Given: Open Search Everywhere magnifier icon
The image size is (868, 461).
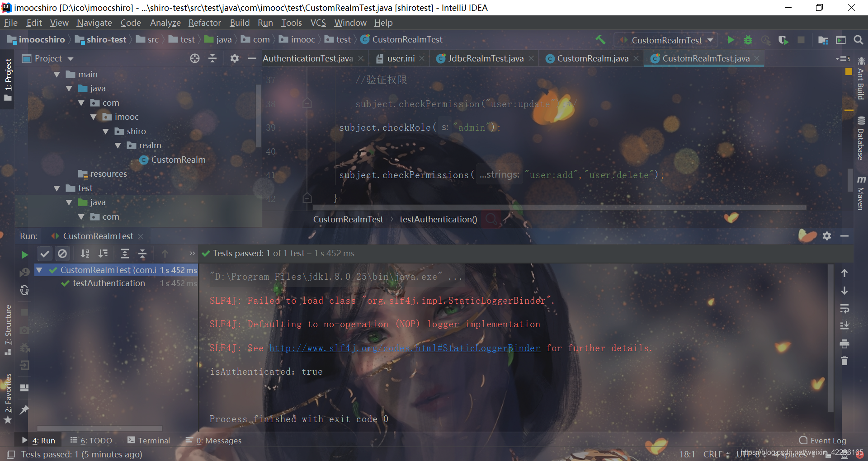Looking at the screenshot, I should click(858, 40).
